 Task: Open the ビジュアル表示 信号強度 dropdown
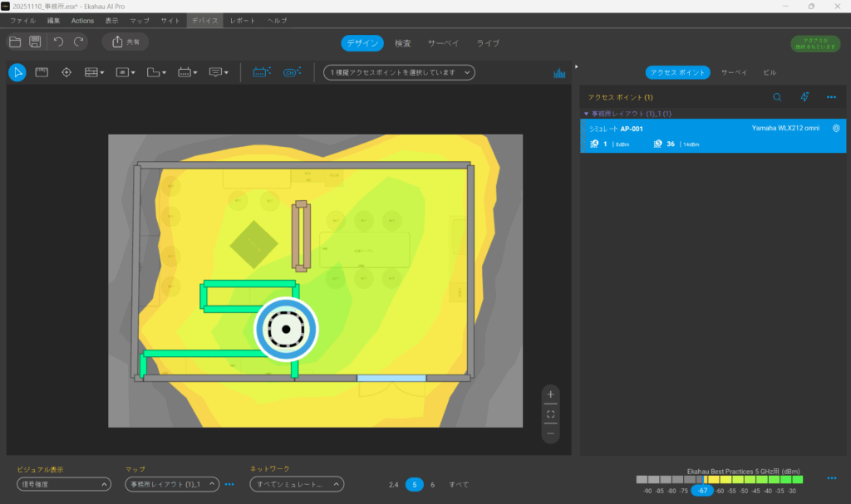pos(64,484)
